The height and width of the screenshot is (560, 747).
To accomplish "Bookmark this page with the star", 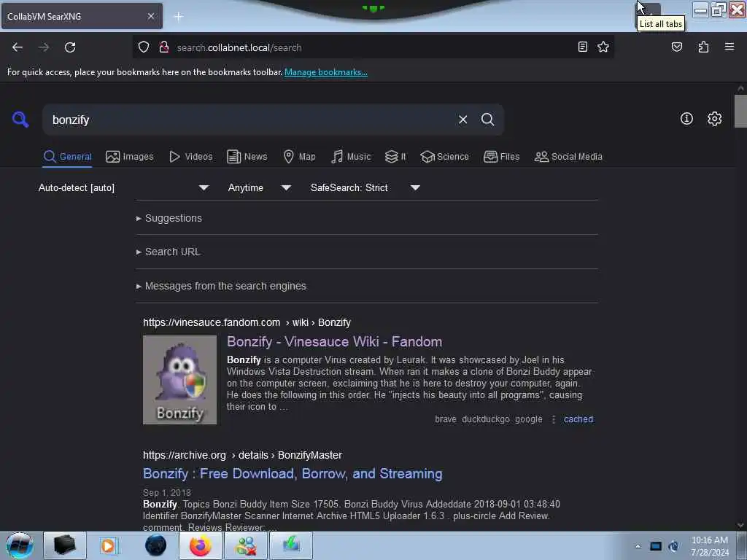I will coord(603,47).
